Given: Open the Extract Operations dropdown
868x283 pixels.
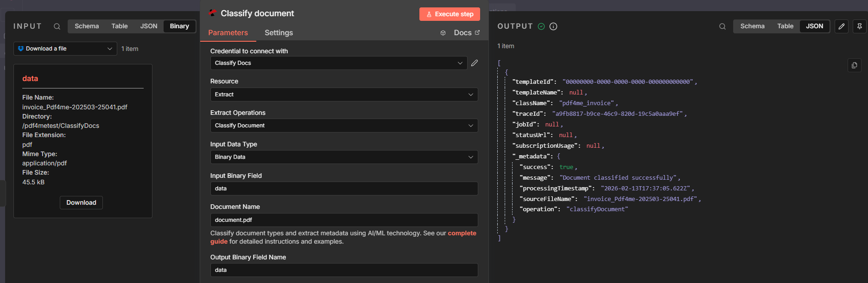Looking at the screenshot, I should point(343,126).
